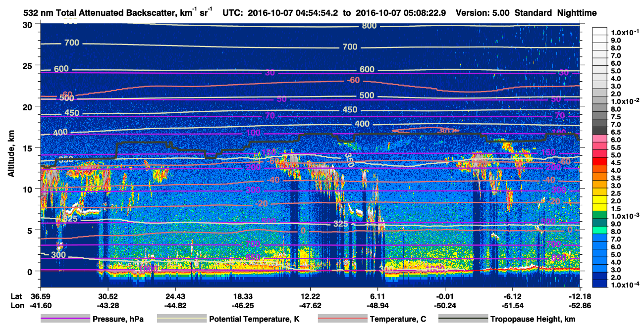Viewport: 644px width, 330px height.
Task: Click latitude value 30.52
Action: coord(107,295)
